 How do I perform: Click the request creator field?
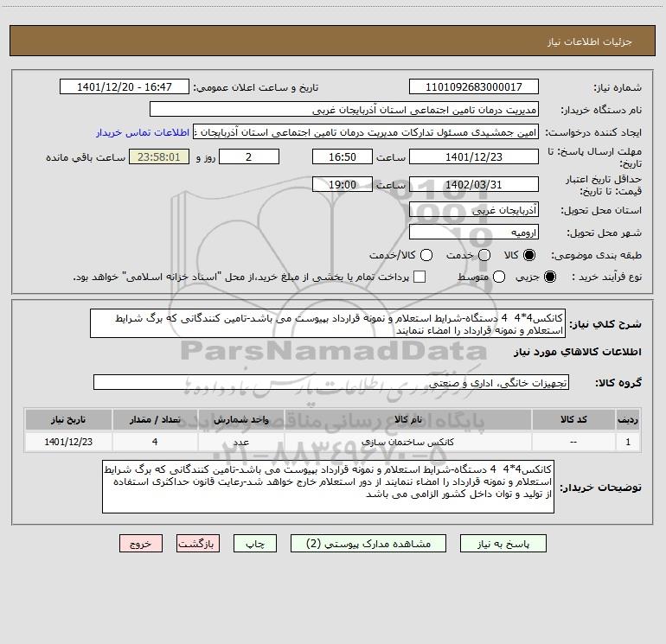(366, 131)
